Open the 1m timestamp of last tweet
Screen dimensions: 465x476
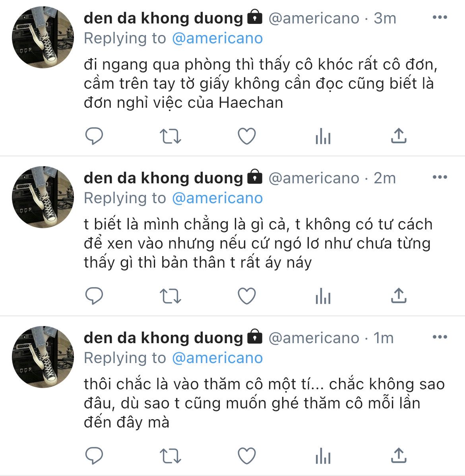coord(384,338)
